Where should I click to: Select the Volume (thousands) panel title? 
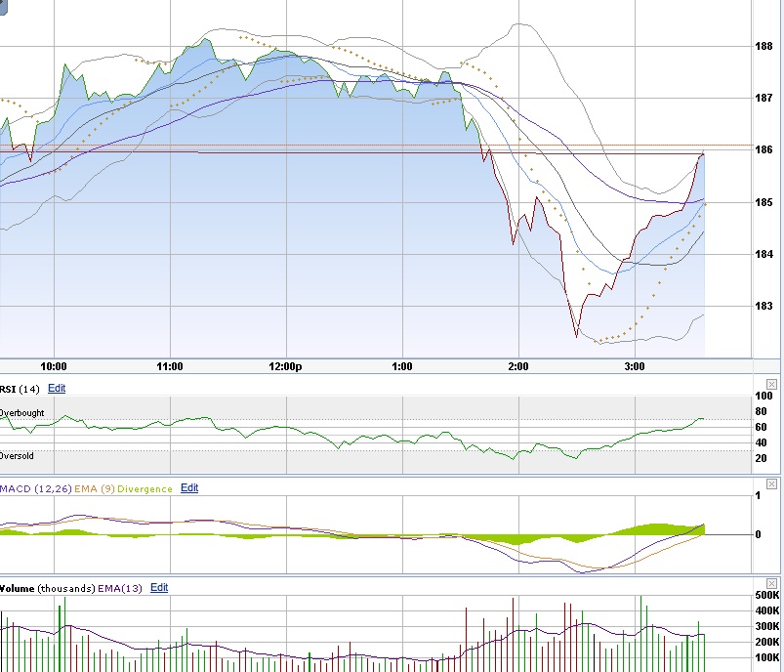point(49,588)
